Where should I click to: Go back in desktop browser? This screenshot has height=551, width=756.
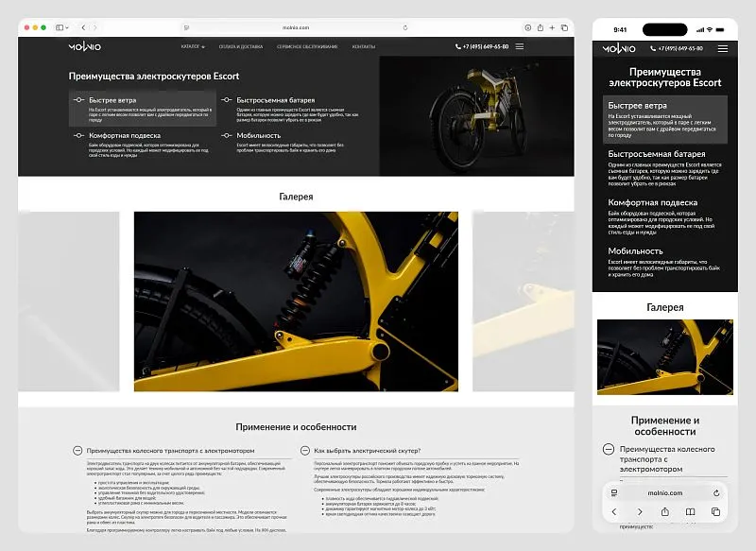[x=83, y=27]
